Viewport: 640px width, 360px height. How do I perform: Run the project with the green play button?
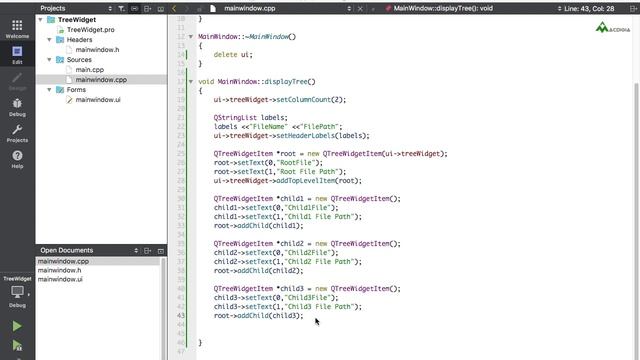point(17,326)
